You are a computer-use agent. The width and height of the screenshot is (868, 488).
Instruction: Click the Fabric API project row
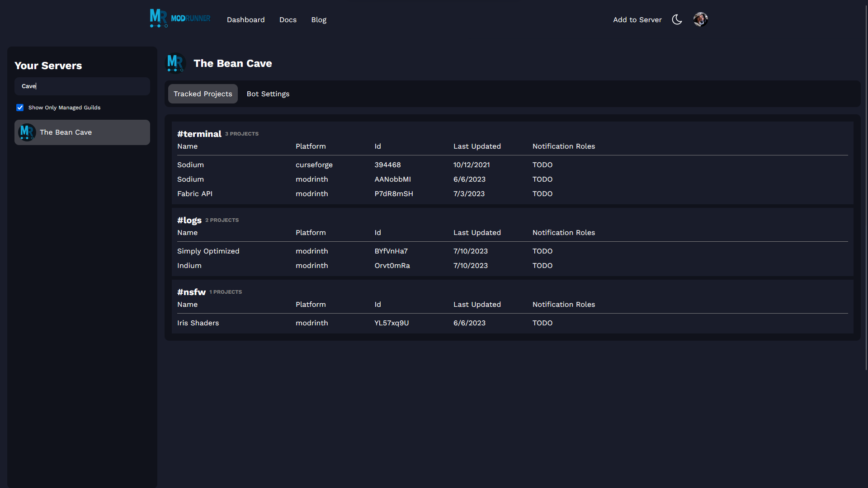click(195, 194)
